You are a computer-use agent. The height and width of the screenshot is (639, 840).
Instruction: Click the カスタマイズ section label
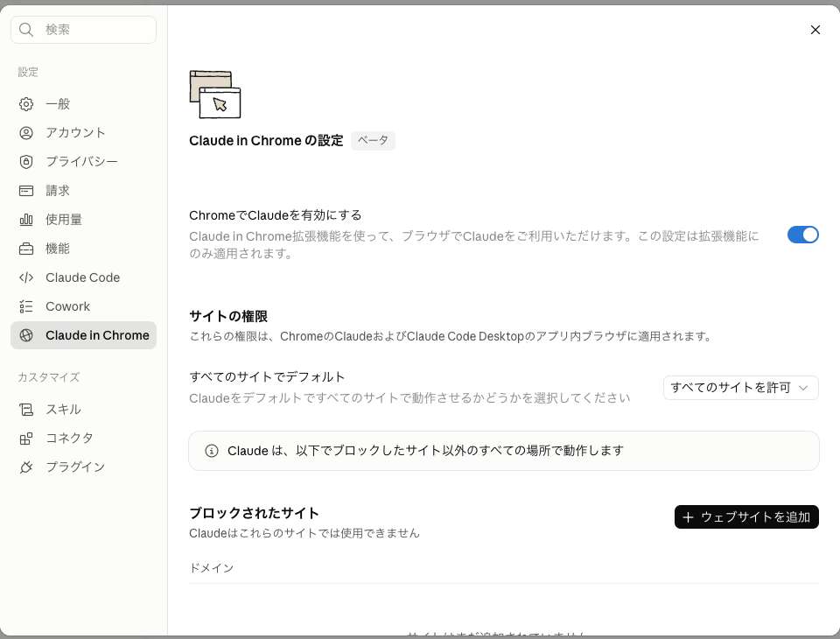click(49, 377)
